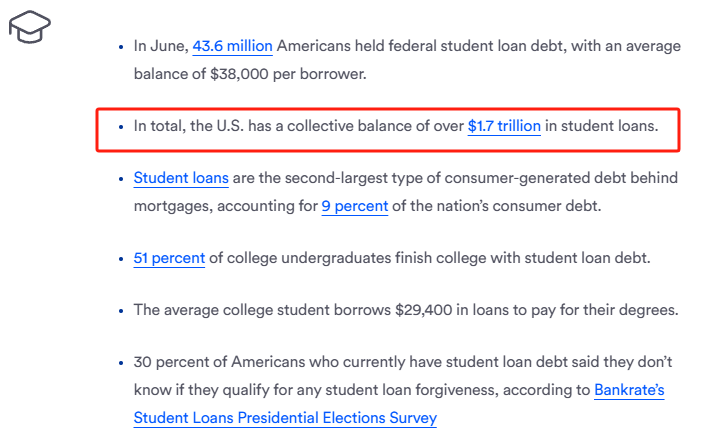This screenshot has width=705, height=441.
Task: Click the graduation cap icon
Action: click(x=30, y=27)
